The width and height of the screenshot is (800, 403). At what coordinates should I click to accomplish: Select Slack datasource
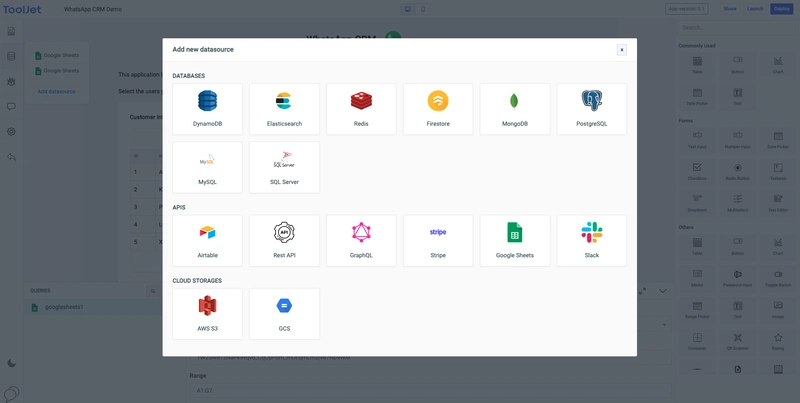(x=592, y=240)
